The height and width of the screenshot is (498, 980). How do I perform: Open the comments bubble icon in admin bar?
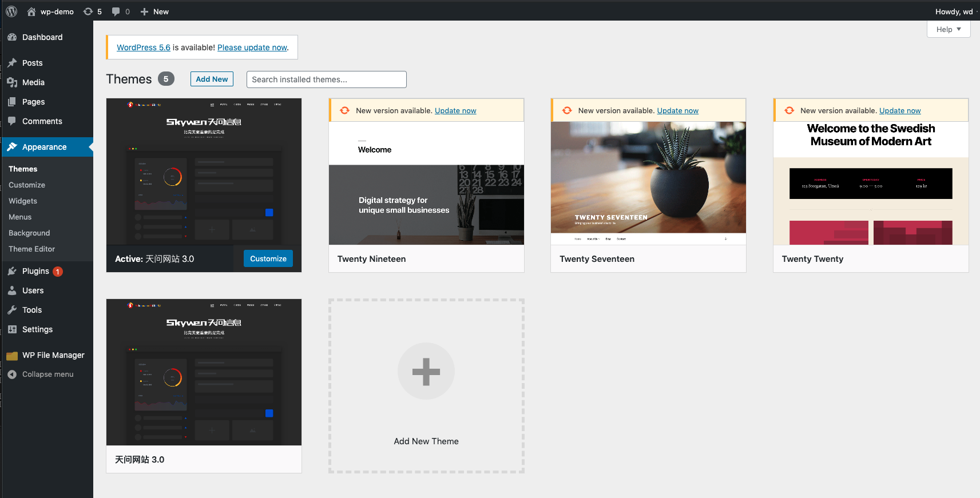[x=116, y=11]
